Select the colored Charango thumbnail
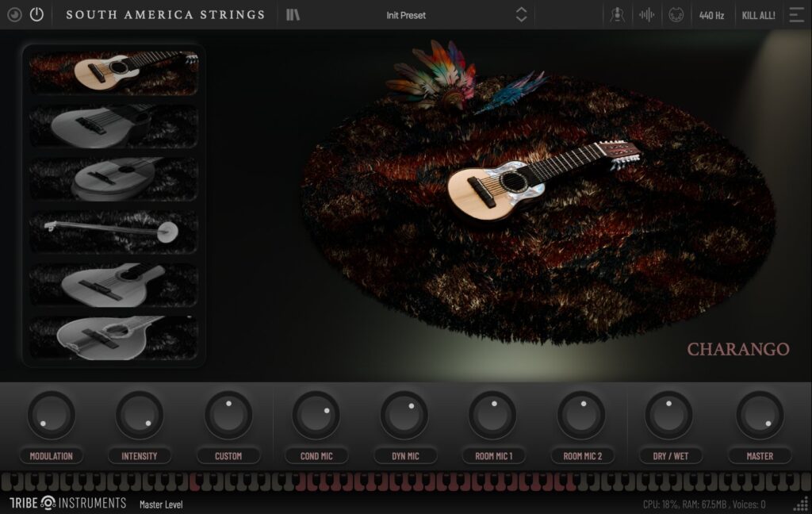Screen dimensions: 812x514 [x=113, y=72]
